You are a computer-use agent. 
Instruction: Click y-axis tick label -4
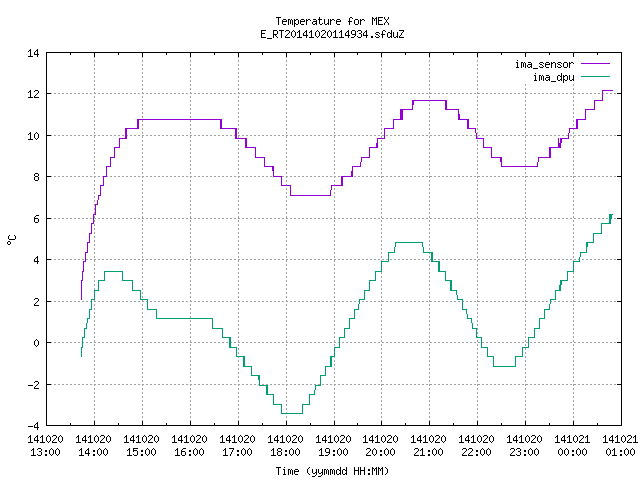tap(33, 426)
